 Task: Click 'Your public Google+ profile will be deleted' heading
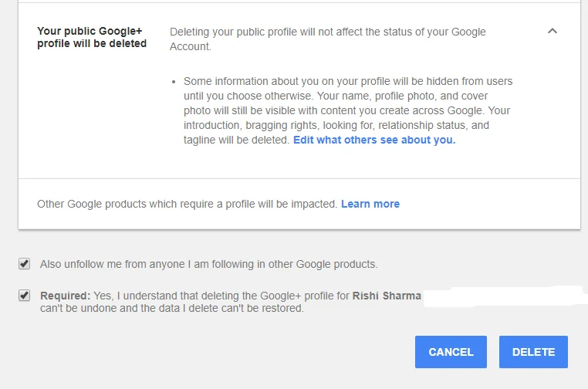click(x=92, y=37)
